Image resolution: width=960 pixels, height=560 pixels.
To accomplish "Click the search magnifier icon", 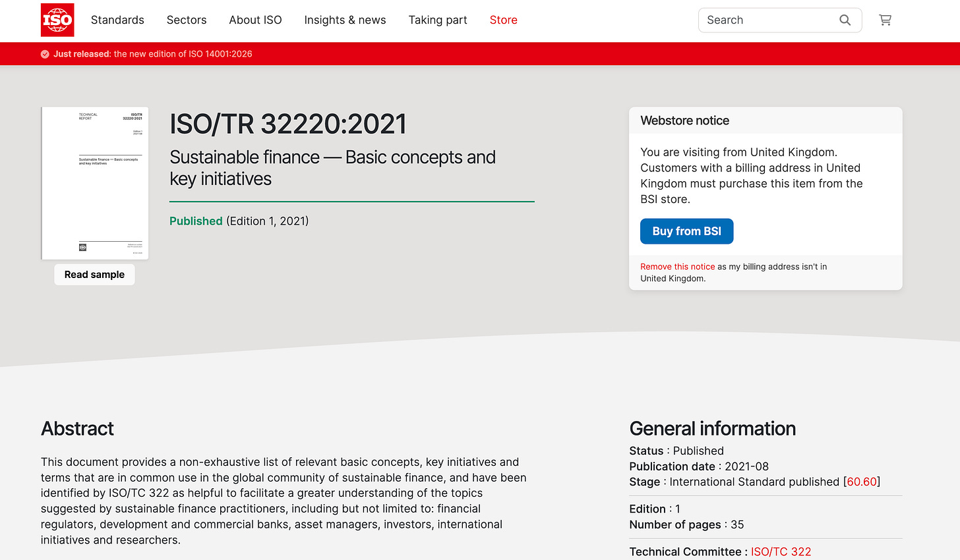I will tap(845, 20).
